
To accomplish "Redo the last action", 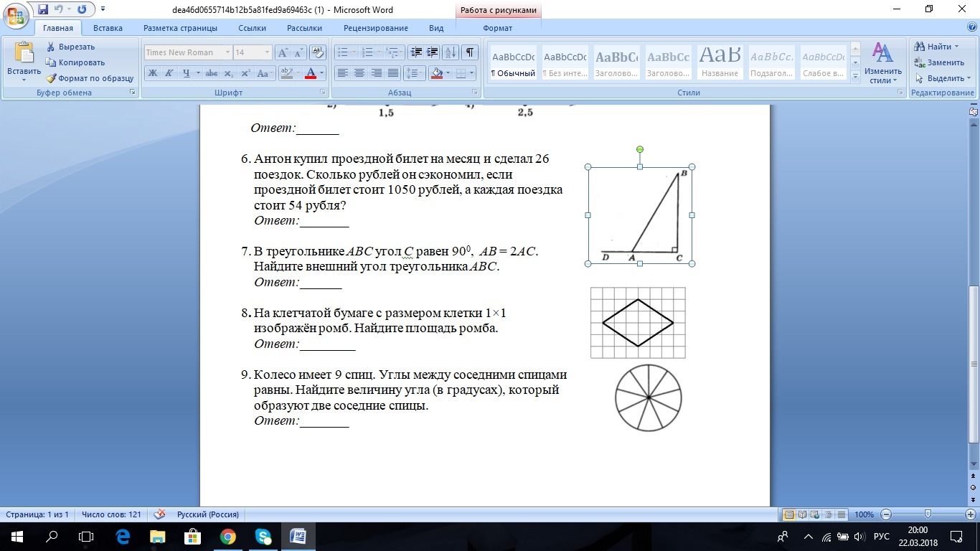I will (x=82, y=9).
